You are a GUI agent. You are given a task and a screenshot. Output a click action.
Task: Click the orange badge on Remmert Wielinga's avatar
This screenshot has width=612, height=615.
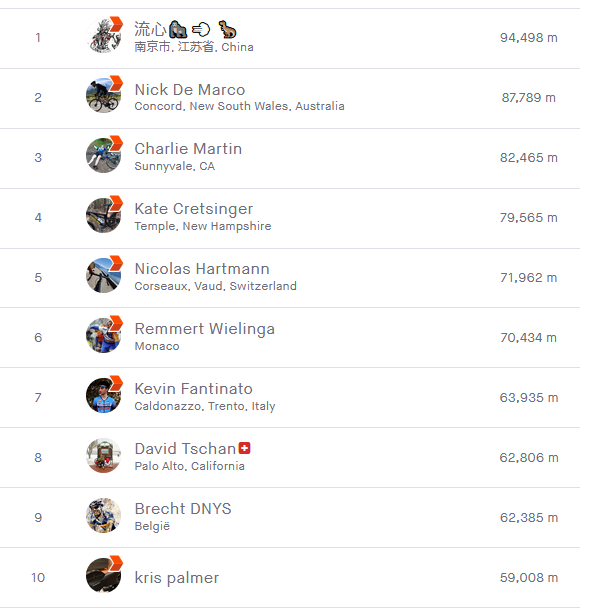tap(116, 323)
